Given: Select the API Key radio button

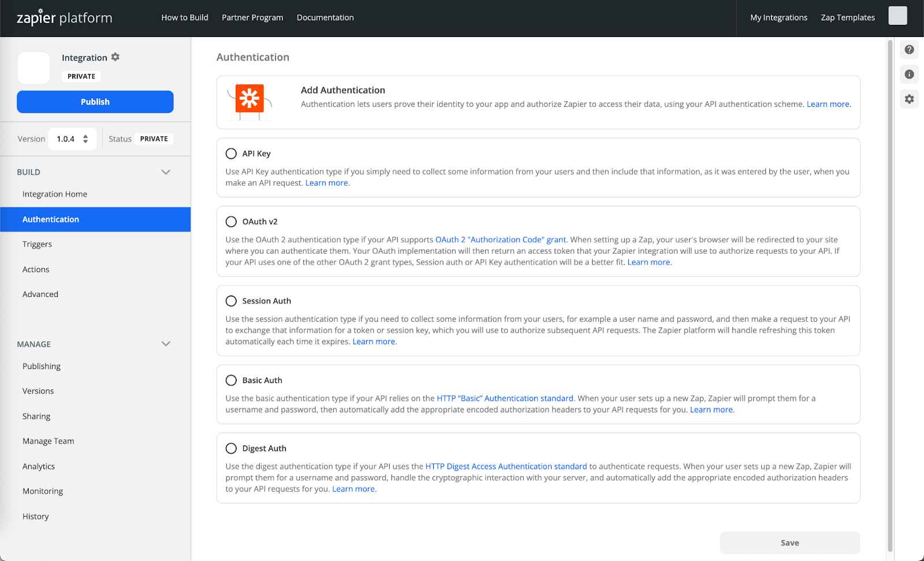Looking at the screenshot, I should tap(231, 154).
